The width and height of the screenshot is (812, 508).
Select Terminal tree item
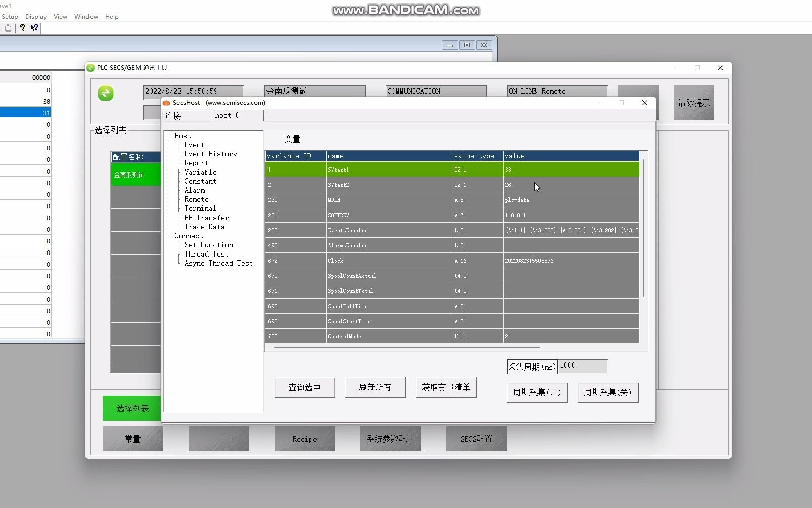coord(200,208)
